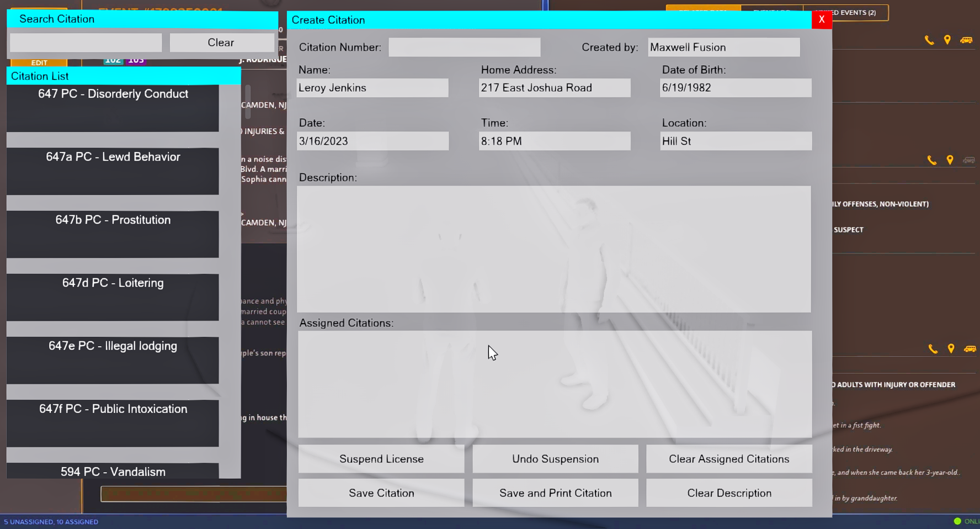Click the map pin icon in the bottom event row

point(951,348)
